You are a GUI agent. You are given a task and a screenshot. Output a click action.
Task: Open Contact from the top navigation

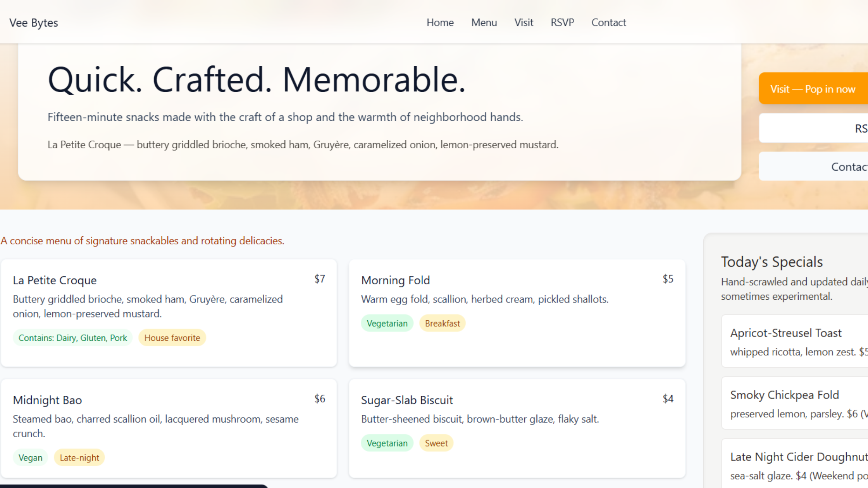click(x=608, y=22)
